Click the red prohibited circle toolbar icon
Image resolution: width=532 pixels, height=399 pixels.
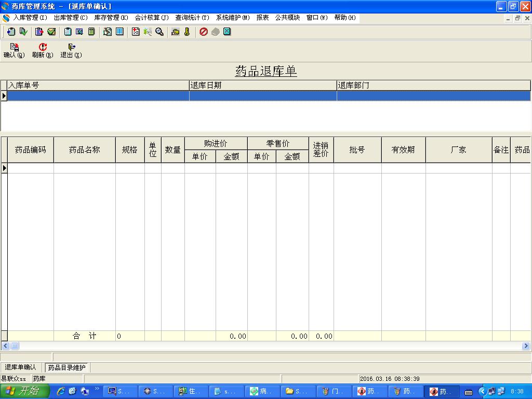pyautogui.click(x=204, y=32)
